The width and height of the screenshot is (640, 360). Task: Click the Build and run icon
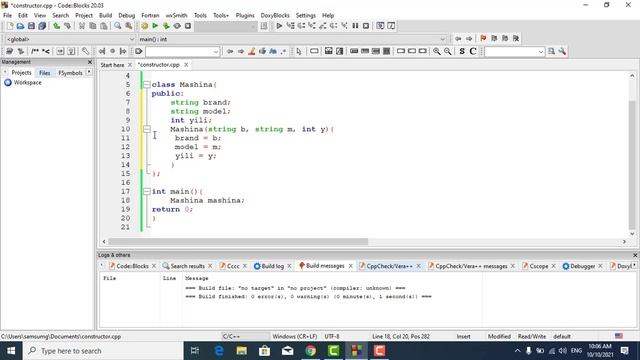166,26
